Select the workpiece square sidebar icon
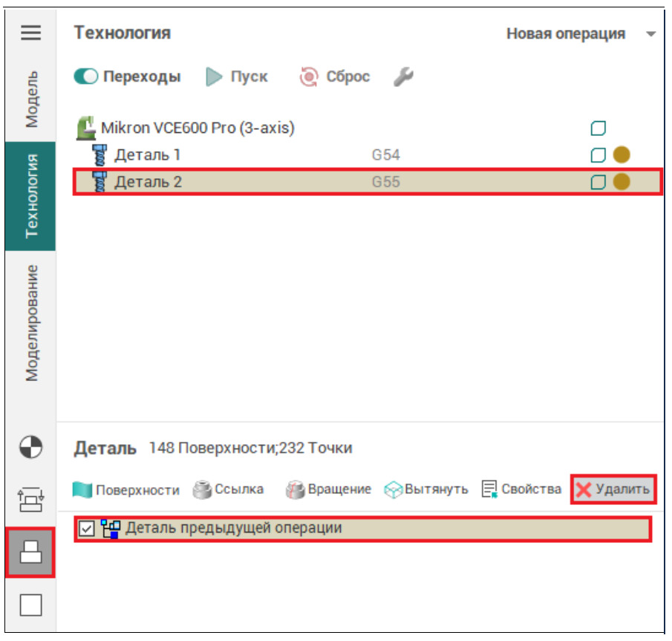This screenshot has width=672, height=641. [30, 605]
